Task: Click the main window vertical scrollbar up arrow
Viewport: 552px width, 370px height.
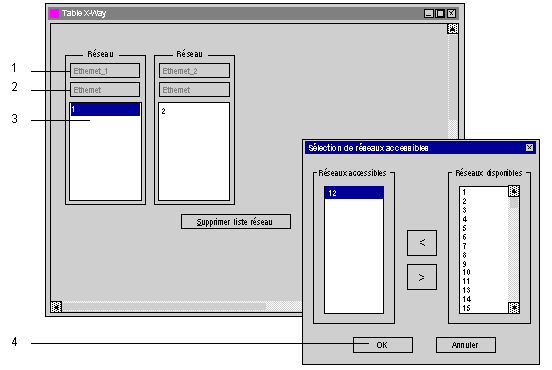Action: [x=452, y=29]
